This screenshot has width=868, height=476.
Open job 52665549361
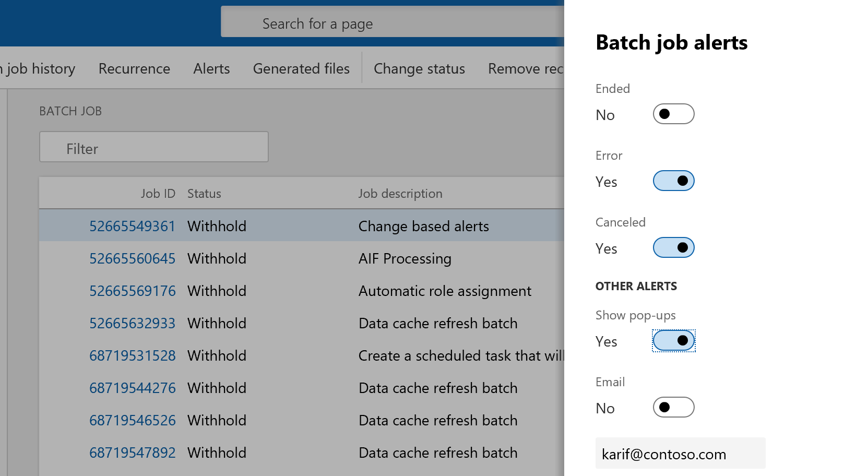tap(133, 226)
